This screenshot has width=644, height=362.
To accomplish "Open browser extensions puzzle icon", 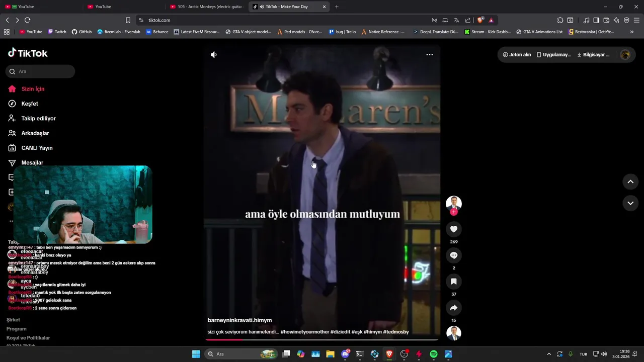I will 560,20.
